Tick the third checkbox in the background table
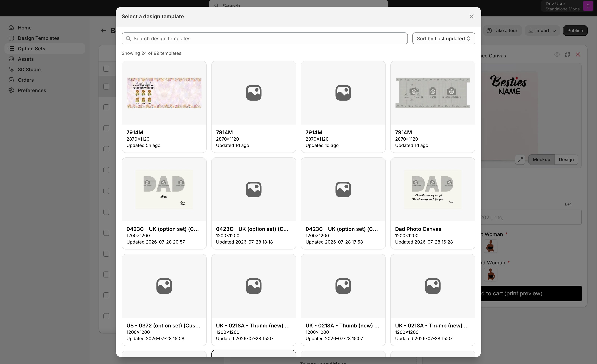Image resolution: width=597 pixels, height=364 pixels. pos(106,107)
